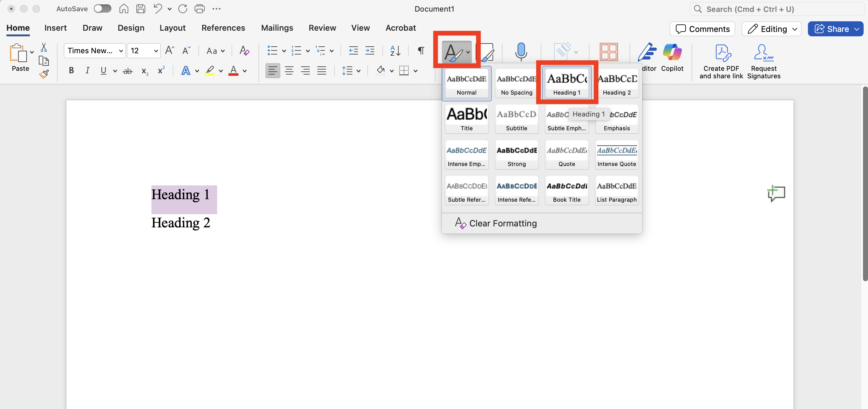868x409 pixels.
Task: Cut selection with the scissors icon
Action: click(x=43, y=47)
